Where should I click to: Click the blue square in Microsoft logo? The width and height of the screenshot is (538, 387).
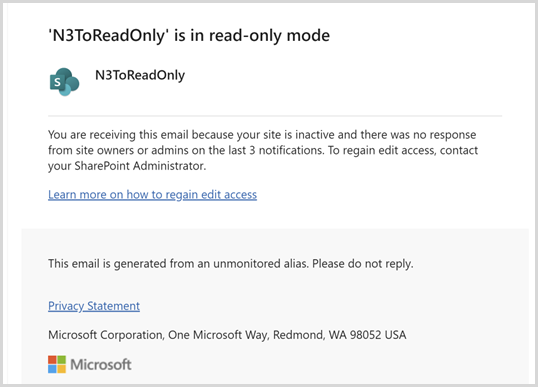(52, 369)
